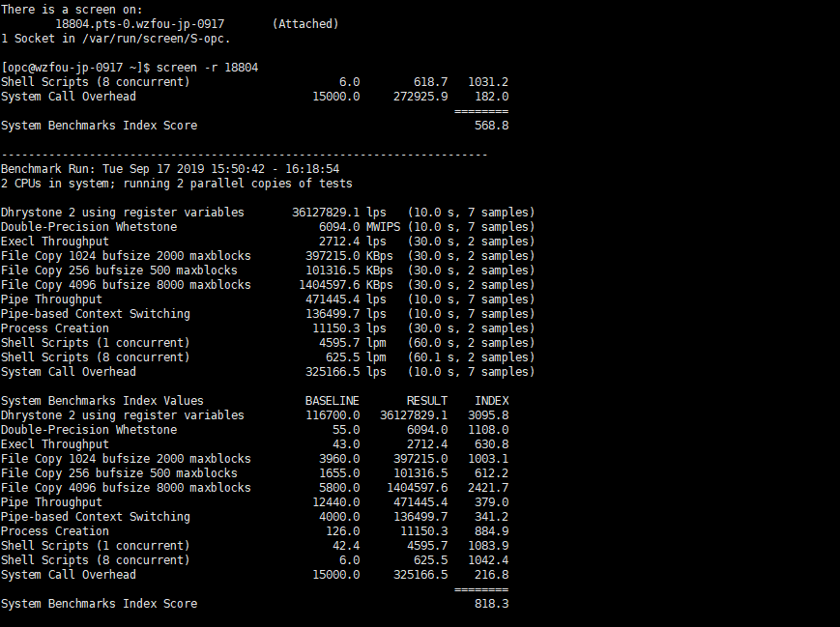This screenshot has width=840, height=627.
Task: Select the 4595.7 lpm shell scripts value
Action: (353, 342)
